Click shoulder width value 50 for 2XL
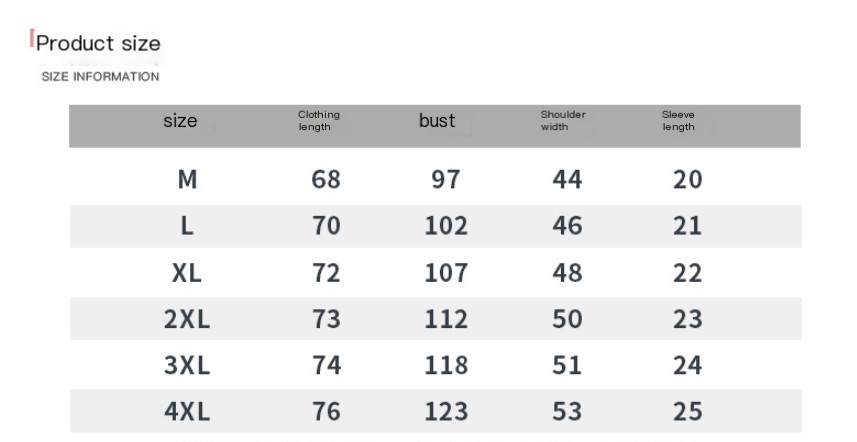Image resolution: width=857 pixels, height=442 pixels. pos(567,319)
